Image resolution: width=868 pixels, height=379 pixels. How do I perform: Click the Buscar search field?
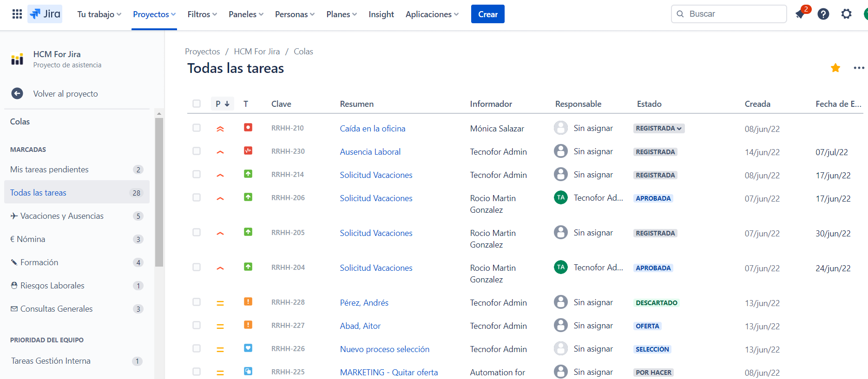click(x=729, y=14)
